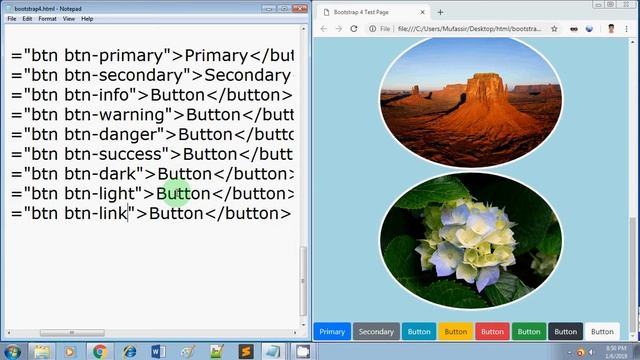This screenshot has height=360, width=640.
Task: Open Internet Explorer from the taskbar
Action: tap(129, 351)
